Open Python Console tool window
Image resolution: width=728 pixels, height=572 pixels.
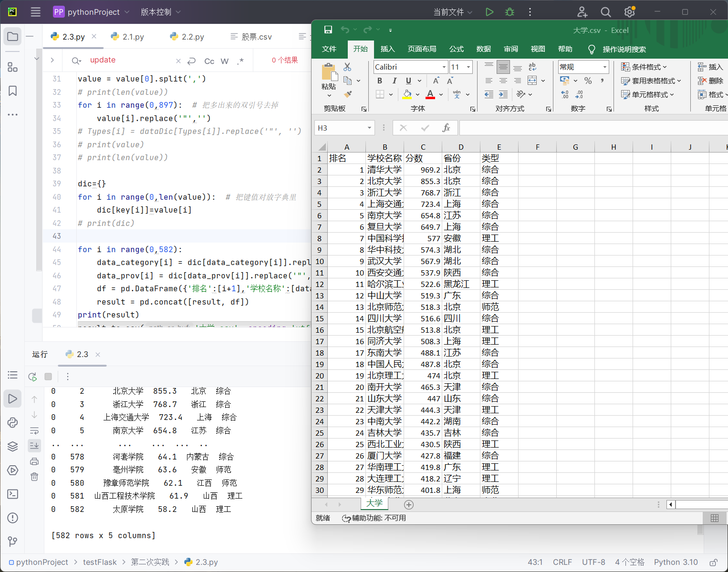(x=13, y=422)
